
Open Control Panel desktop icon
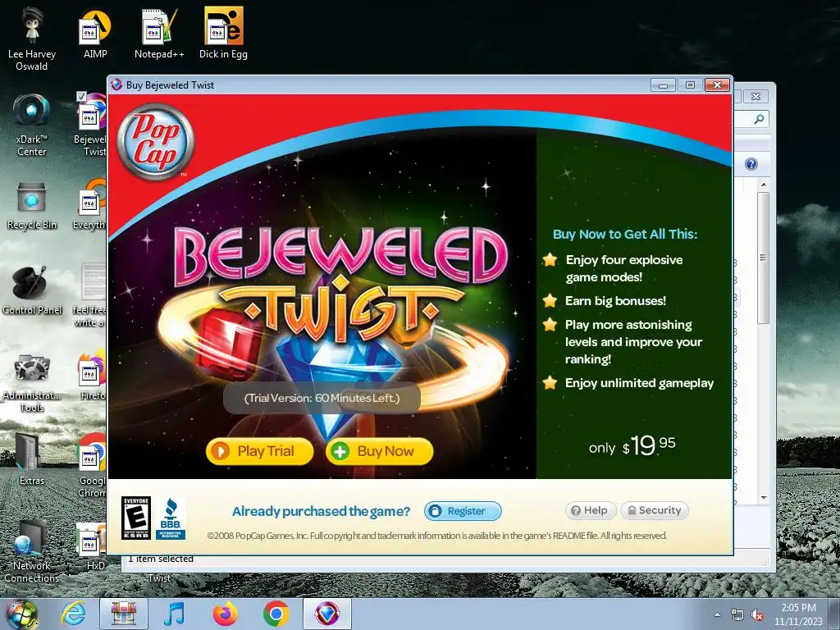coord(32,291)
